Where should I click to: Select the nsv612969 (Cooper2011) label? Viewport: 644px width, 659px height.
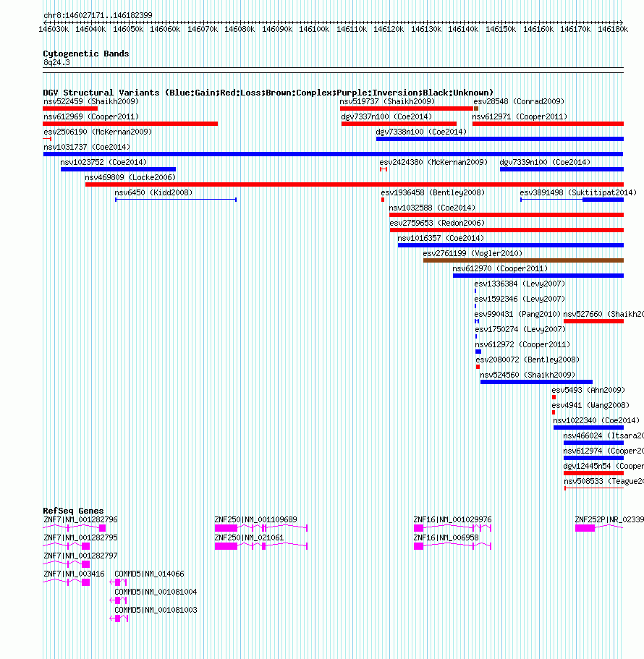click(91, 117)
